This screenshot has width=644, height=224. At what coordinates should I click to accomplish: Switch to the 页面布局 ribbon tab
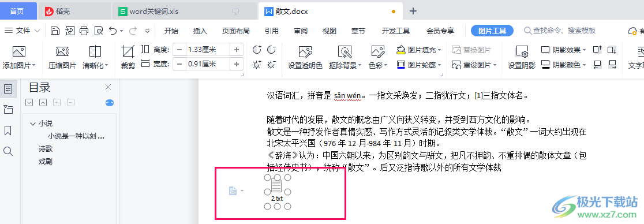click(236, 31)
